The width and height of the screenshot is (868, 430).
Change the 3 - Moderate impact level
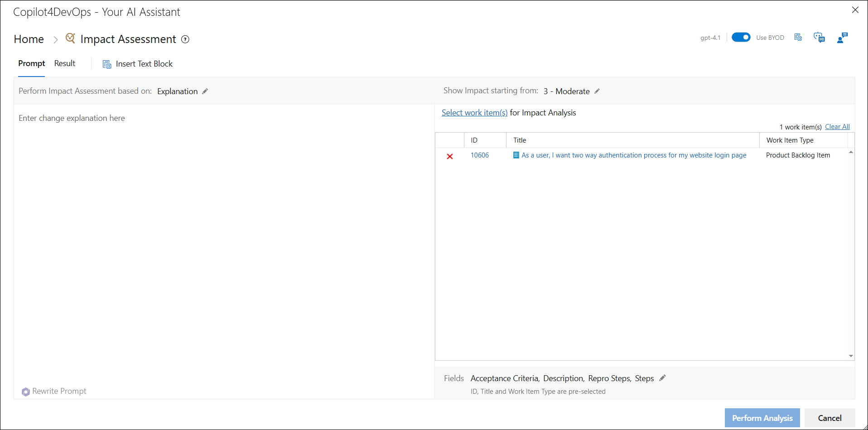pos(597,91)
